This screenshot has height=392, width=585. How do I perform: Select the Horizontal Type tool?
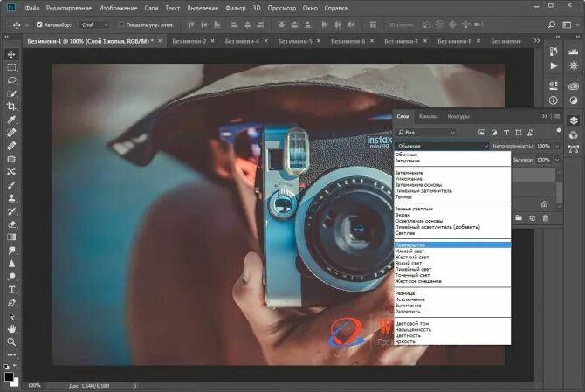[11, 290]
